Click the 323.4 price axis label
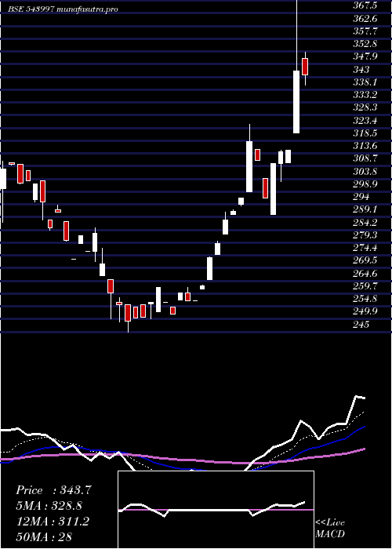Image resolution: width=392 pixels, height=549 pixels. tap(365, 121)
